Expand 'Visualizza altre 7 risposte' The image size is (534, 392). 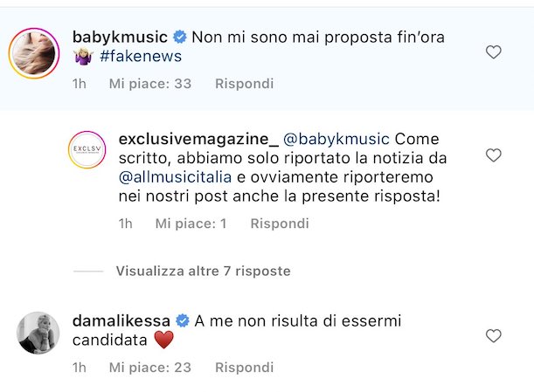[203, 272]
